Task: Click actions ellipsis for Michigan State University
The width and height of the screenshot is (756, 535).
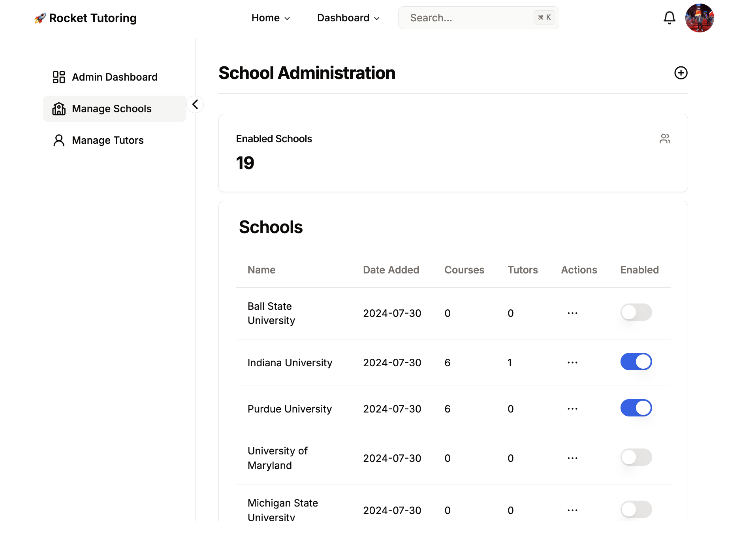Action: (573, 510)
